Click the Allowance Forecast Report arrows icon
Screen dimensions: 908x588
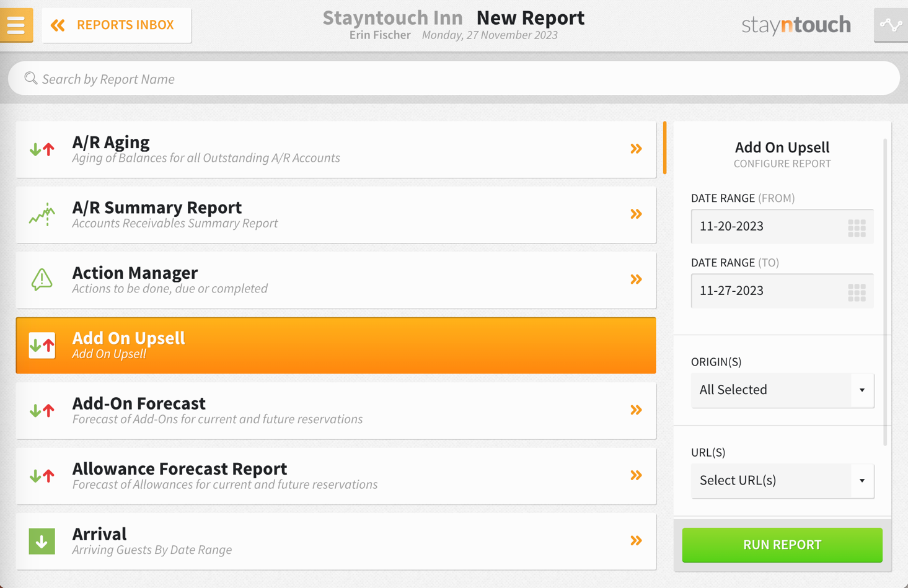(42, 476)
